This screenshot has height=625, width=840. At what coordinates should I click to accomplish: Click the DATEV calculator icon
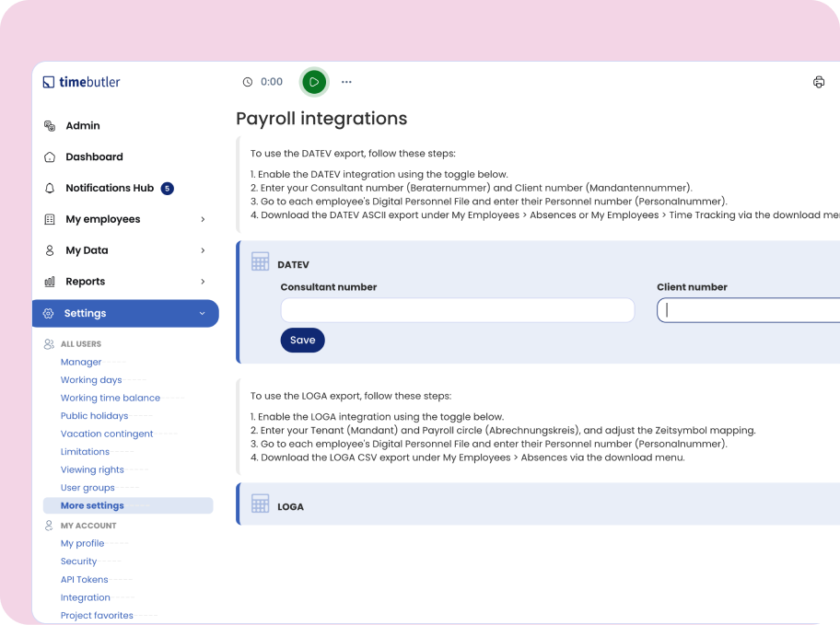[261, 261]
